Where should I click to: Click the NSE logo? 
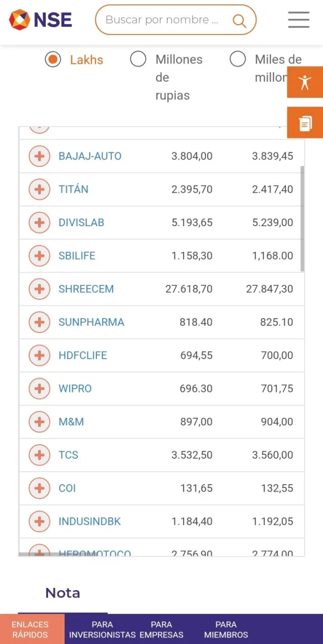tap(40, 20)
